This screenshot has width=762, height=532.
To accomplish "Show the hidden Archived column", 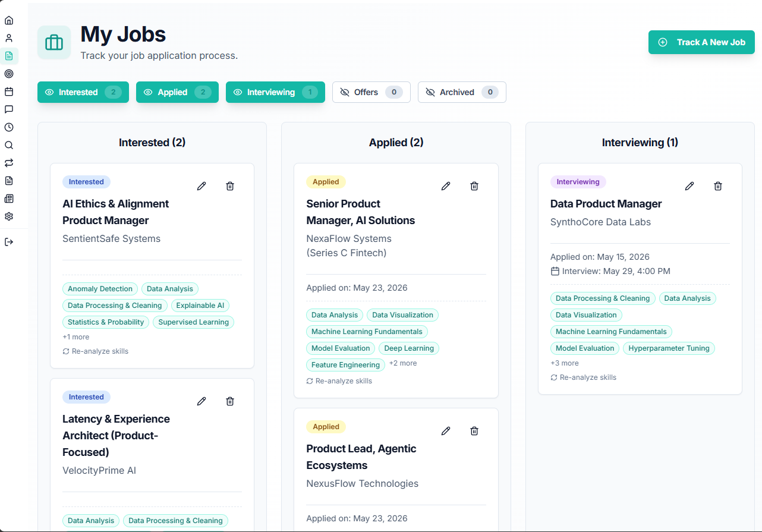I will (462, 92).
